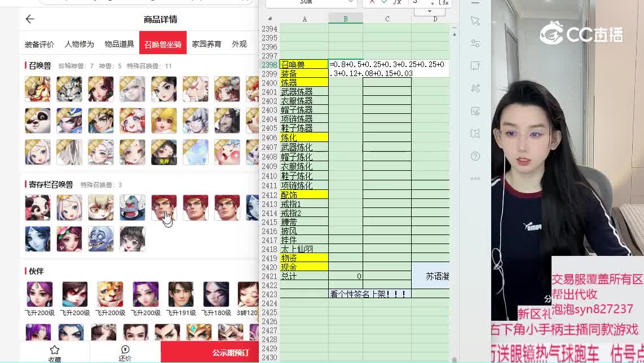Click the yellow 现金 cell

coord(304,267)
